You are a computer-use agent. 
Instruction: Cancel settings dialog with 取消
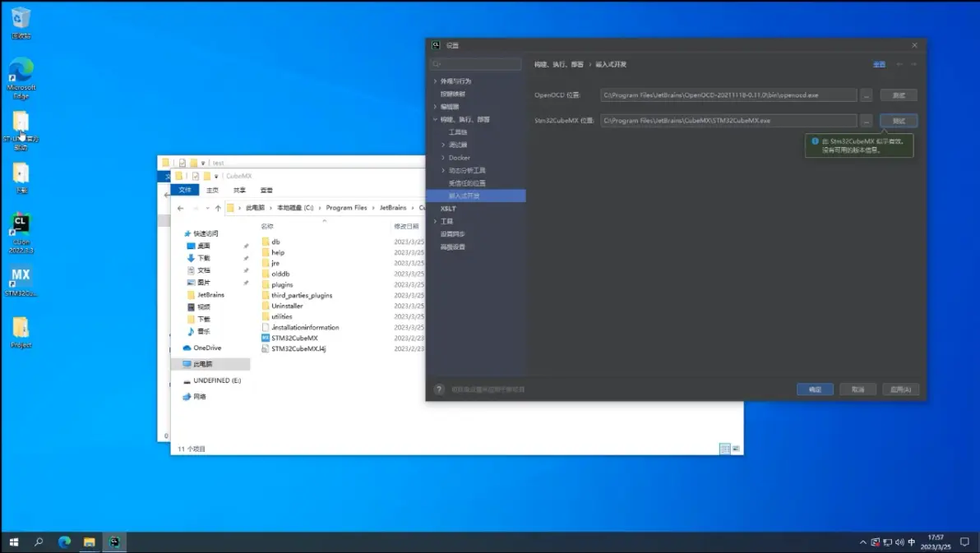(857, 389)
